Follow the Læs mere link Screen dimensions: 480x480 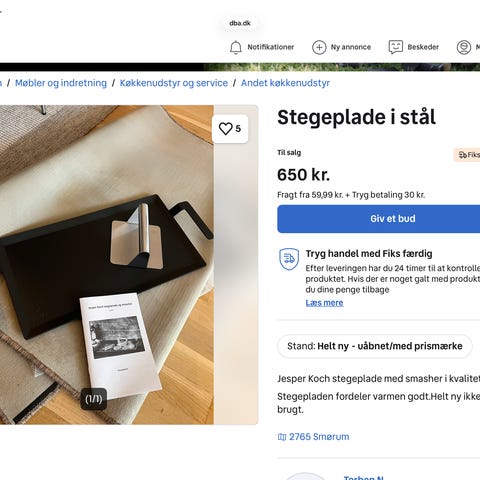324,303
